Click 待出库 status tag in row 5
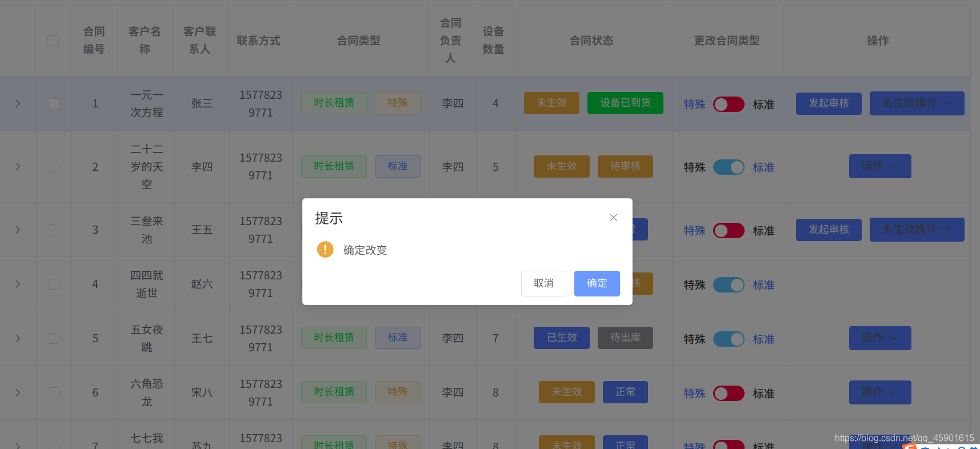The image size is (980, 449). (x=625, y=338)
